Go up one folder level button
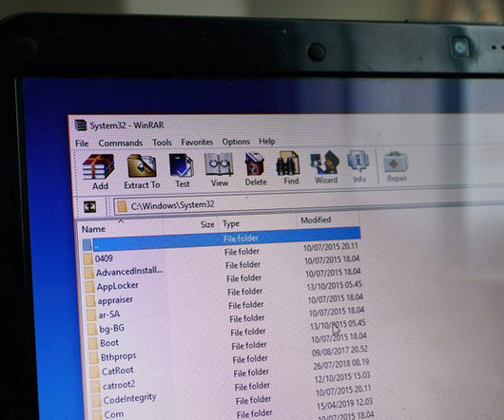Image resolution: width=504 pixels, height=420 pixels. pos(90,207)
